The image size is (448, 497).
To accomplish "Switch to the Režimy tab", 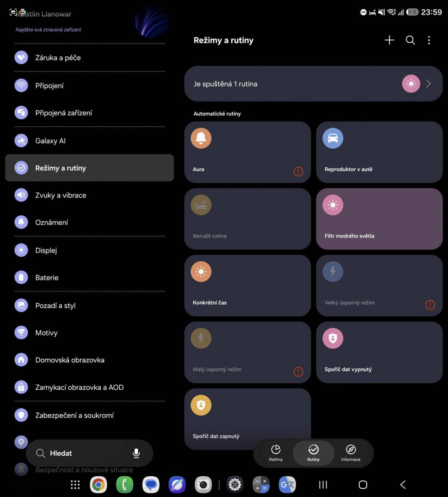I will click(276, 453).
